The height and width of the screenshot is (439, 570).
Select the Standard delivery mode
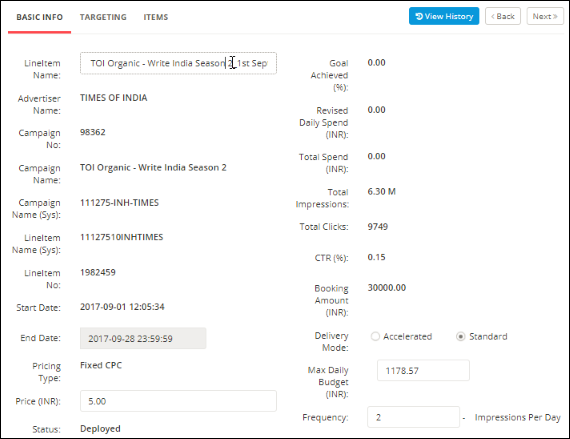pyautogui.click(x=460, y=337)
